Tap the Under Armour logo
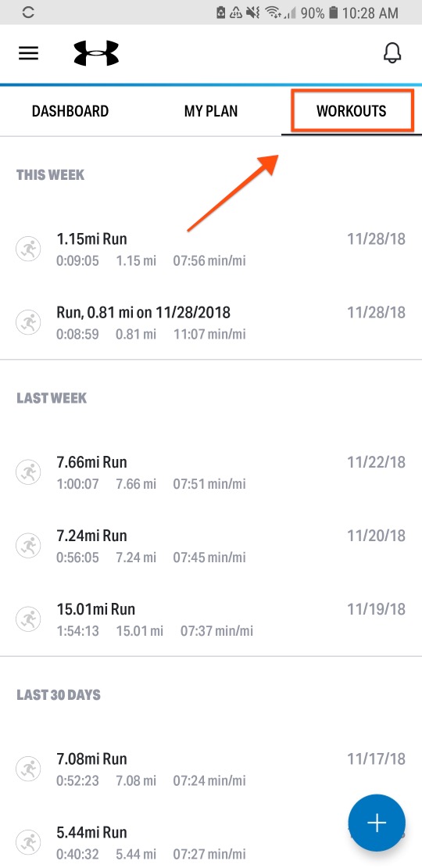422x868 pixels. 96,53
